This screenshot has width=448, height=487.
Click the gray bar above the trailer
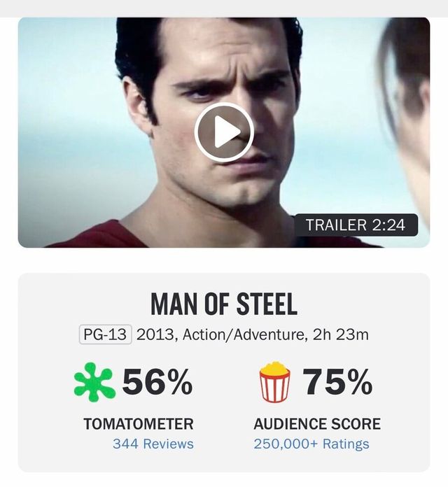coord(223,8)
